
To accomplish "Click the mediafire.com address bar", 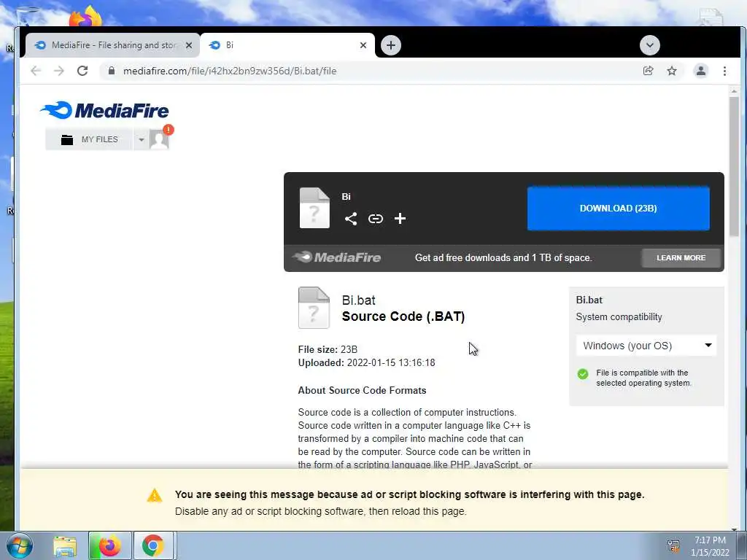I will [371, 71].
